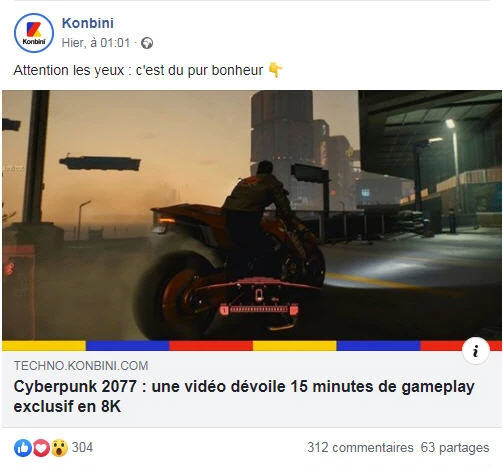
Task: Expand the 312 commentaires section
Action: pos(360,447)
